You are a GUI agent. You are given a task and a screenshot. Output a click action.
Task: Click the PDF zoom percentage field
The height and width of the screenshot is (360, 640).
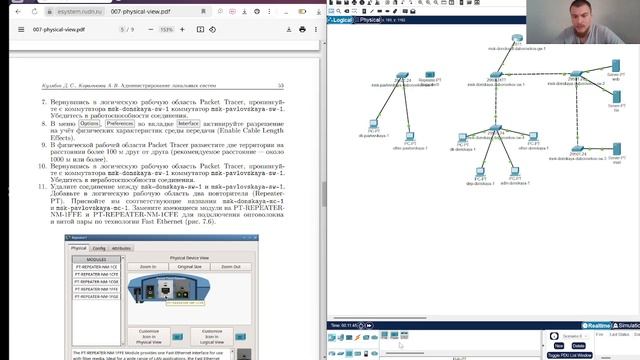(x=166, y=29)
